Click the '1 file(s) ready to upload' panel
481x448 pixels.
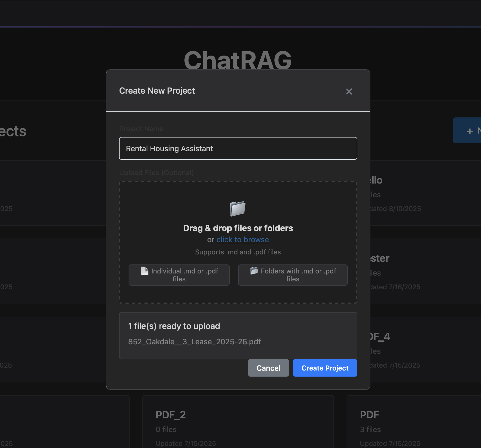pos(238,335)
